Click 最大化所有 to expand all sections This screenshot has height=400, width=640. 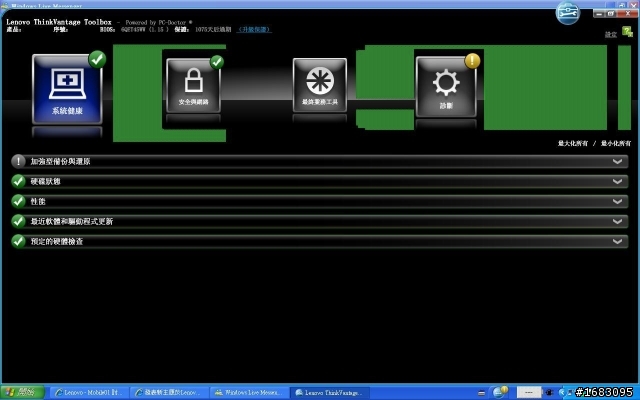pos(573,143)
